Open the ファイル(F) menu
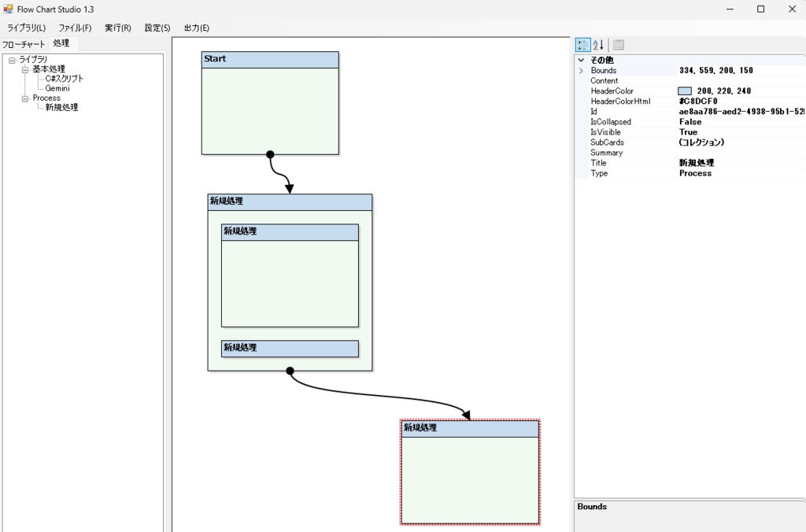Image resolution: width=806 pixels, height=532 pixels. point(74,28)
